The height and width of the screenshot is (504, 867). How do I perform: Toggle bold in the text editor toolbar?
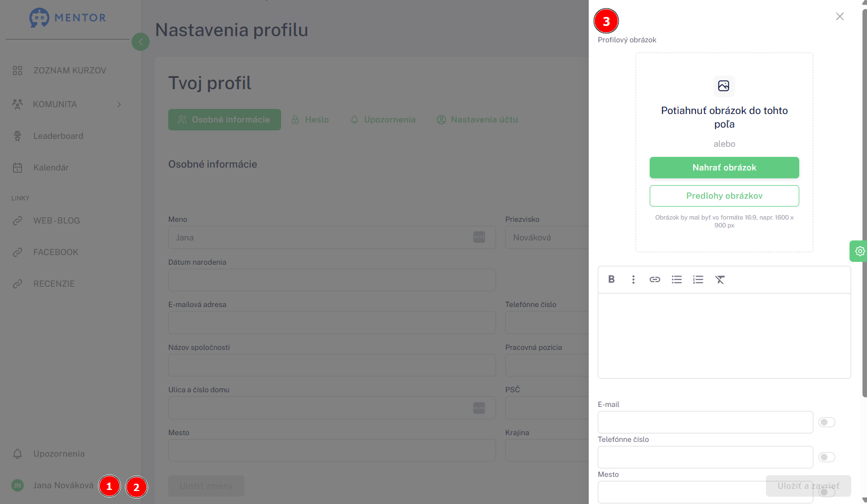[611, 279]
